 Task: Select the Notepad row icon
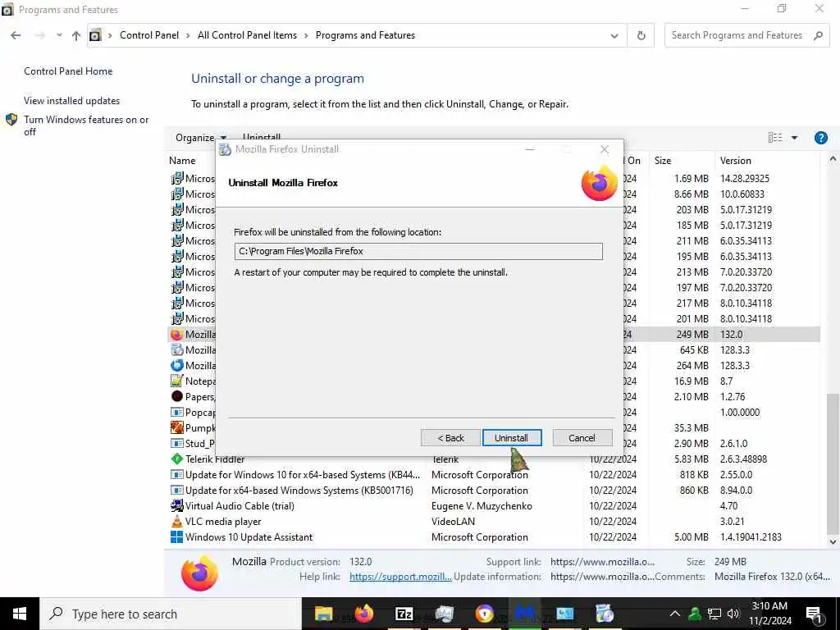point(177,381)
